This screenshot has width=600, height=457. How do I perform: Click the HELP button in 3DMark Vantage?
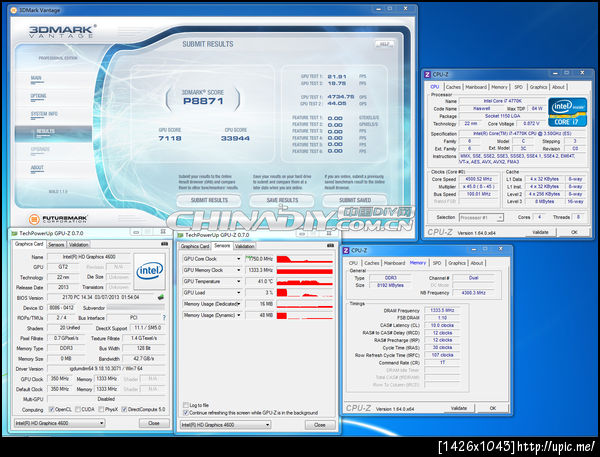point(384,44)
